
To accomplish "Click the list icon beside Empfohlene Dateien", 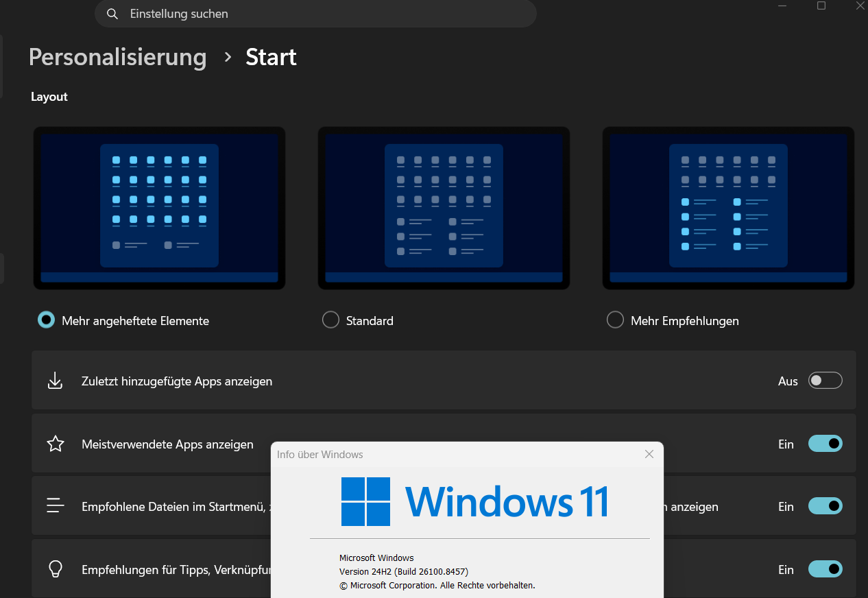I will 55,506.
